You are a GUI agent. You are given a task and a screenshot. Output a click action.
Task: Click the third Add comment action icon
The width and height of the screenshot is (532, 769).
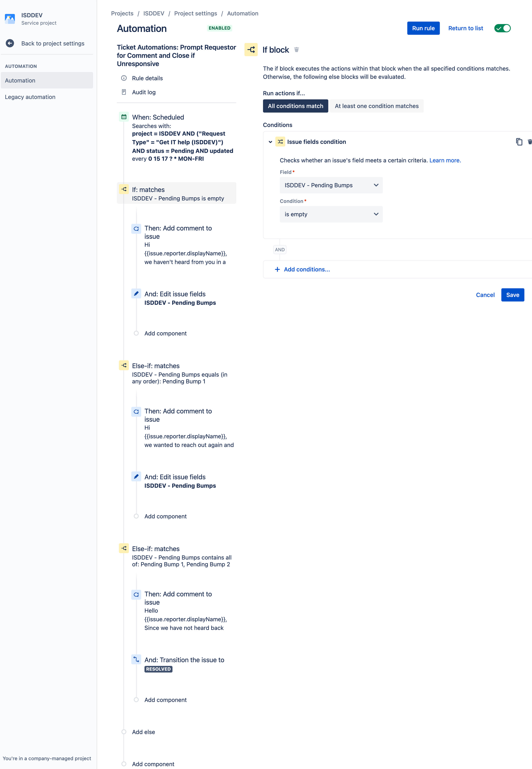[136, 595]
